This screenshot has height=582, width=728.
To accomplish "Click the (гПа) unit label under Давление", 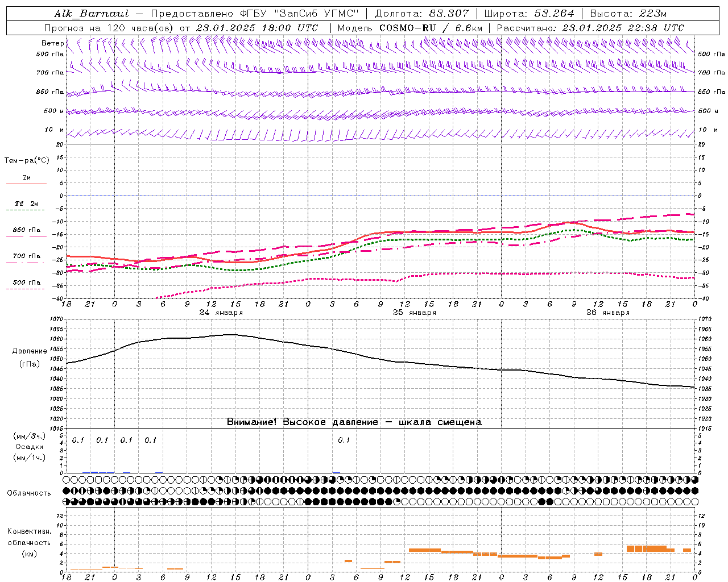I will pyautogui.click(x=30, y=364).
